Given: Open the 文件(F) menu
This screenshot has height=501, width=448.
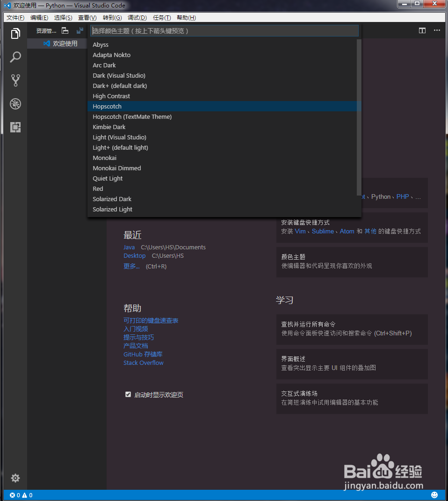Looking at the screenshot, I should 15,18.
